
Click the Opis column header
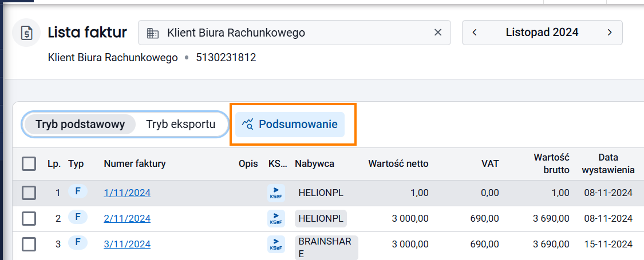248,164
